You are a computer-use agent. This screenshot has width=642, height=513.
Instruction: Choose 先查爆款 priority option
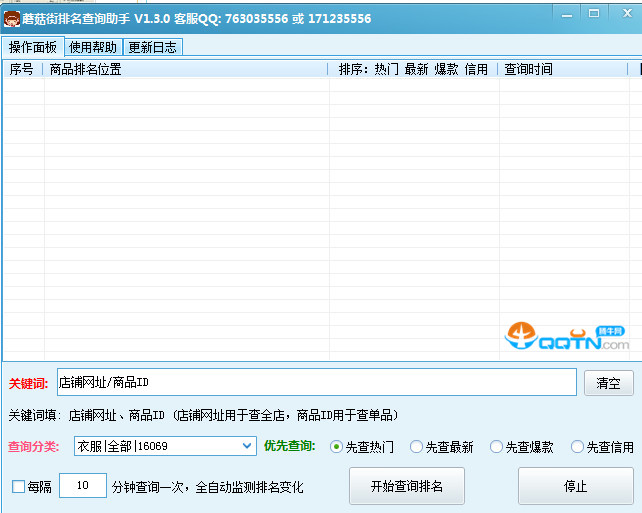(496, 447)
